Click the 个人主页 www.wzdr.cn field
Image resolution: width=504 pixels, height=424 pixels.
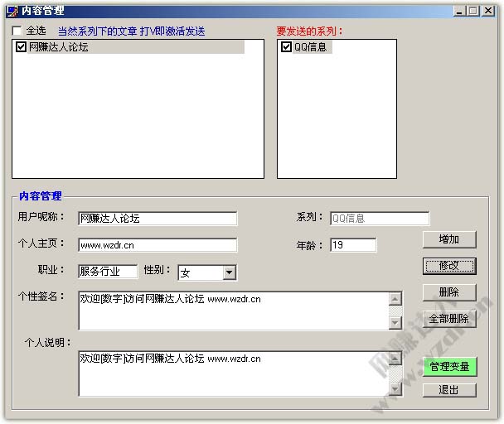pos(157,245)
